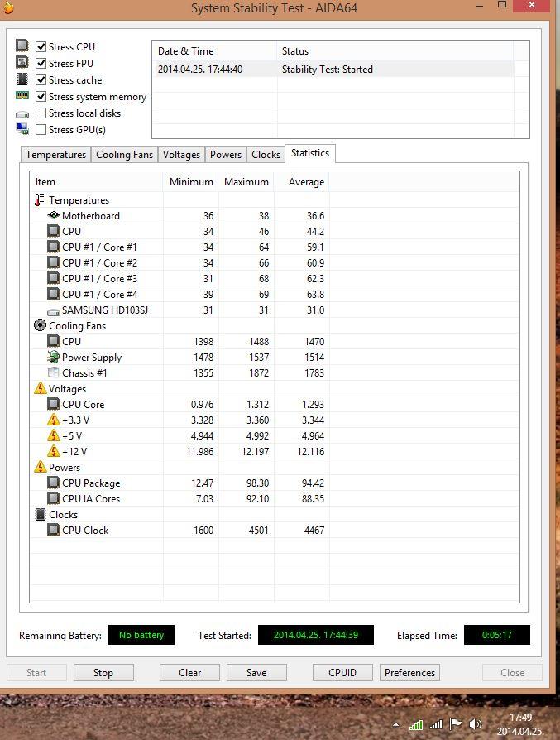Open the Action Center flag in tray

coord(455,723)
